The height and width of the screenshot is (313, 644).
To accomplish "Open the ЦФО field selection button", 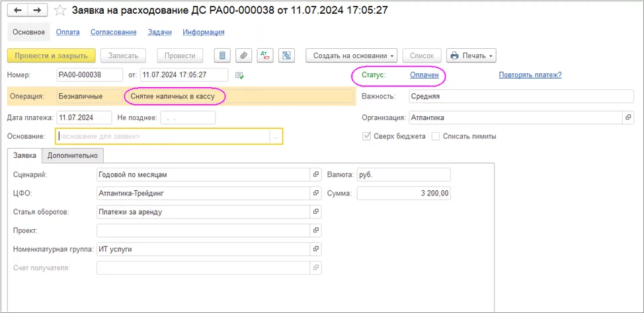I will pyautogui.click(x=316, y=193).
